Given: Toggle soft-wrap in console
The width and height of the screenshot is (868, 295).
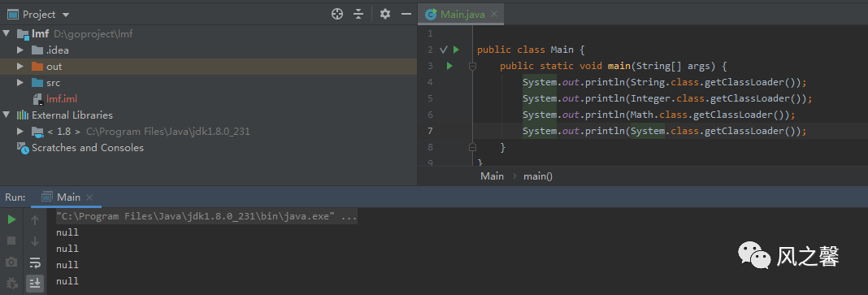Looking at the screenshot, I should point(35,262).
